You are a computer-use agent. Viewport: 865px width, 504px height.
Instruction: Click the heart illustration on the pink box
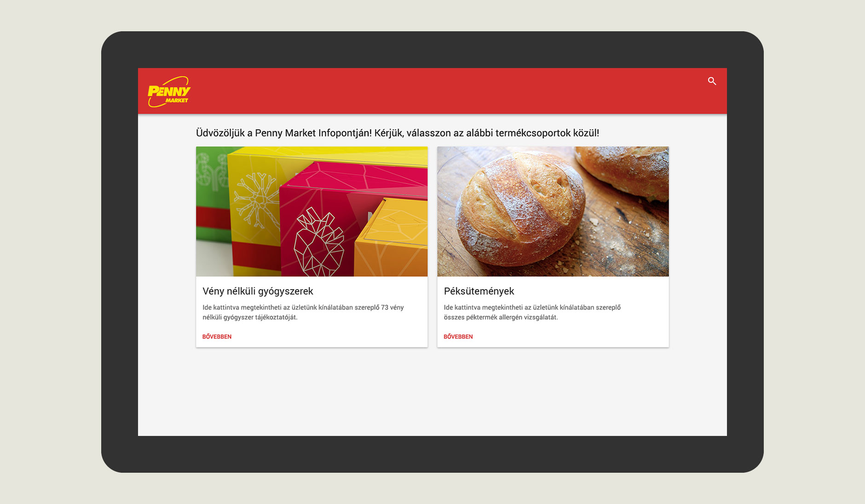pyautogui.click(x=318, y=242)
